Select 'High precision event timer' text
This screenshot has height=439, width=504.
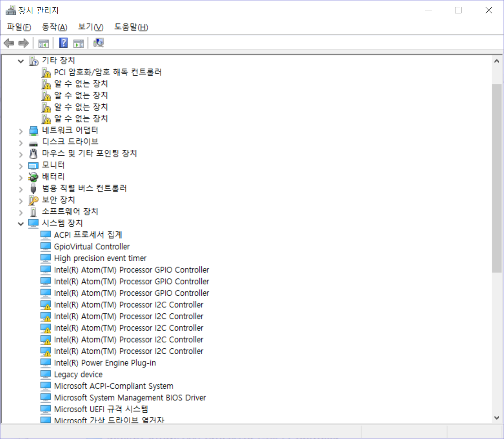tap(100, 258)
